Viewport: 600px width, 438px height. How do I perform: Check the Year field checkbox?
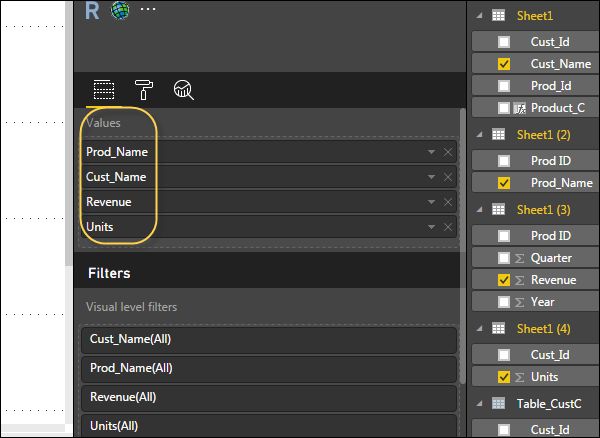[504, 303]
